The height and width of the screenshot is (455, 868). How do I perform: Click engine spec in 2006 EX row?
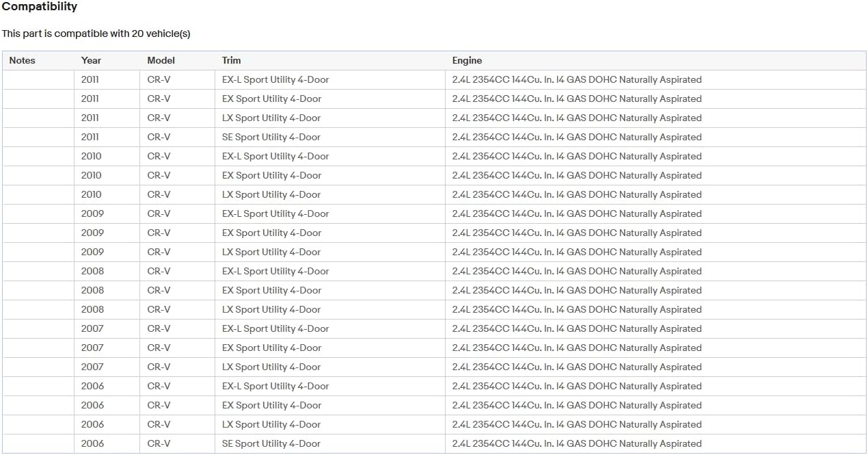coord(577,405)
